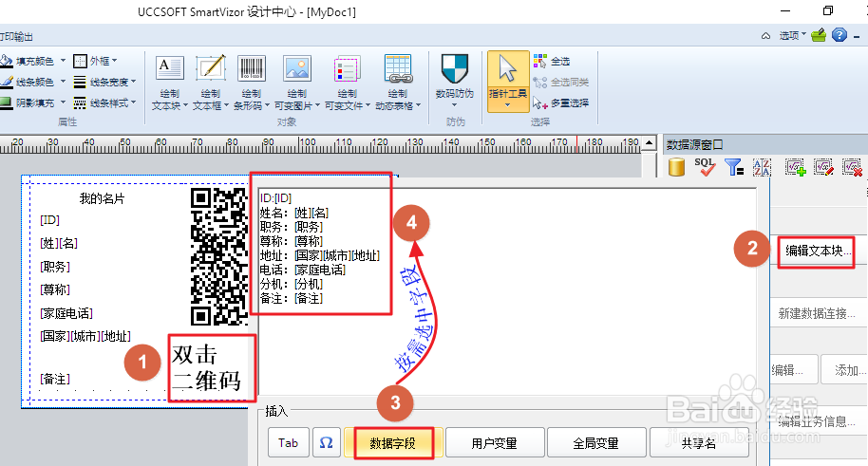Click the Multi-select (多重选择) cursor icon

click(539, 103)
